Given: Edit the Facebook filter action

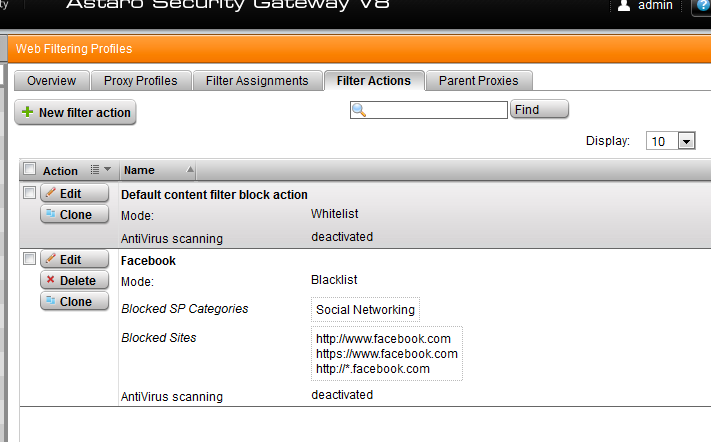Looking at the screenshot, I should click(75, 260).
